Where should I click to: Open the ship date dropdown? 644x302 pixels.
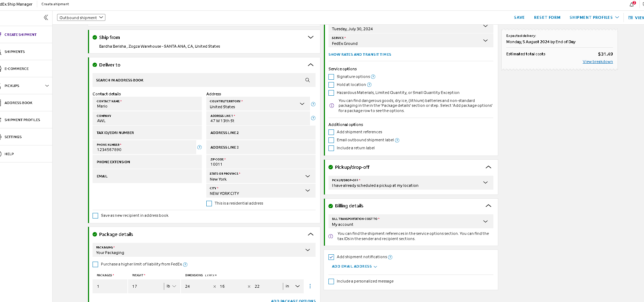pos(411,28)
